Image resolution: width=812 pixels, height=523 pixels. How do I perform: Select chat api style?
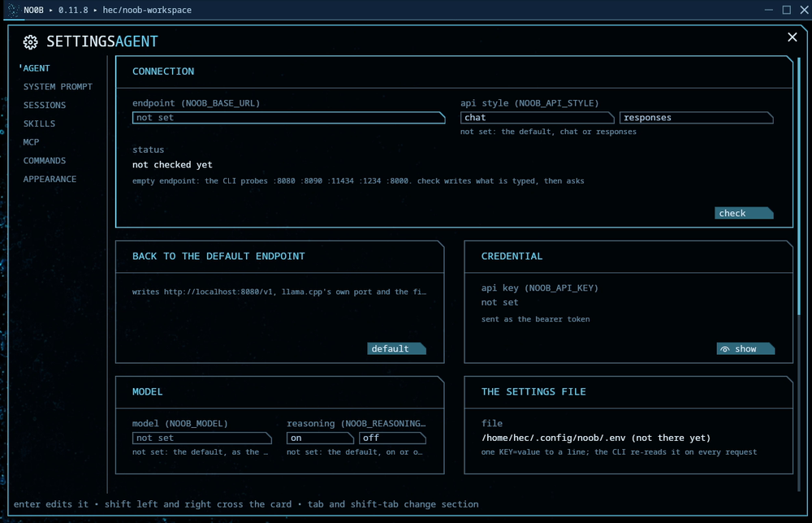537,118
